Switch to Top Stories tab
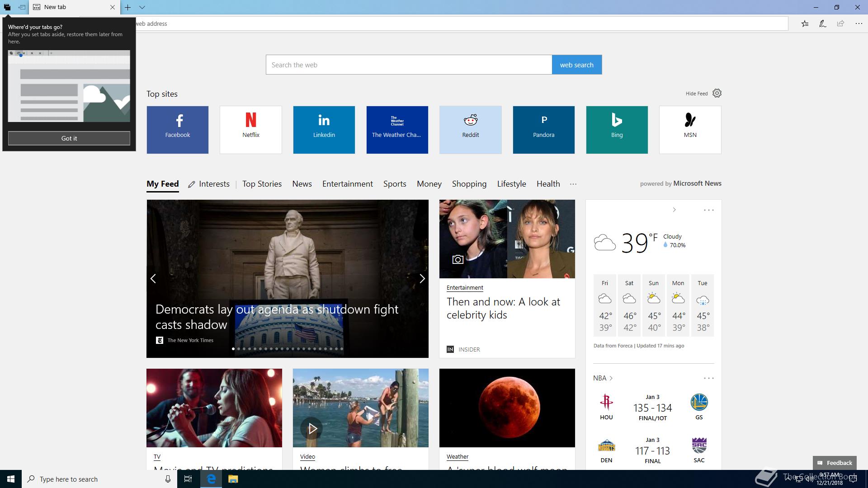Viewport: 868px width, 488px height. [262, 184]
